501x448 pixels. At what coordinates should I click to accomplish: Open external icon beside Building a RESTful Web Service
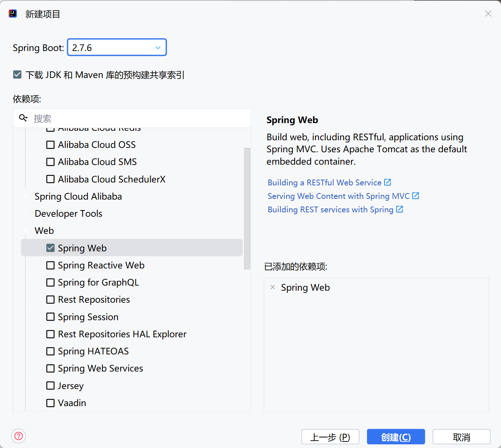pyautogui.click(x=387, y=182)
